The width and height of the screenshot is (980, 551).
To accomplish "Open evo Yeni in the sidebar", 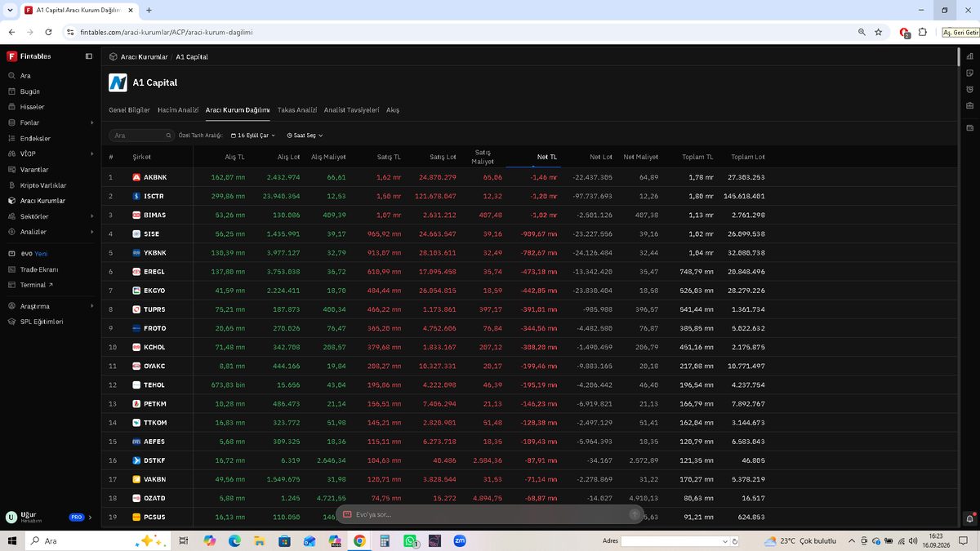I will 34,254.
